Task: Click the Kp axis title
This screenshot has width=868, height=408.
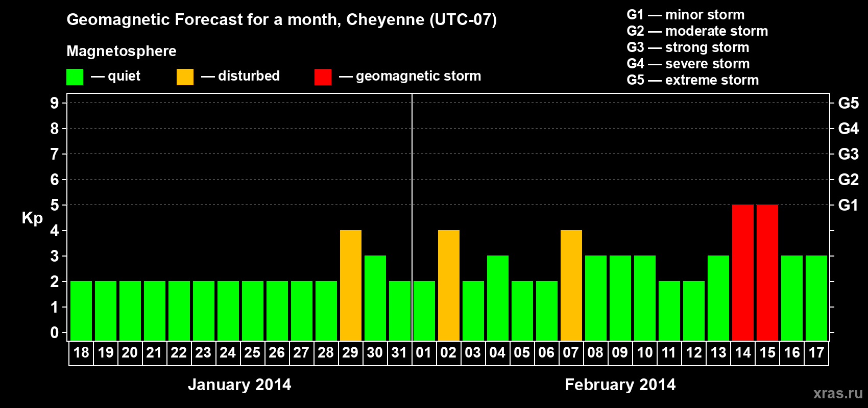Action: click(32, 218)
